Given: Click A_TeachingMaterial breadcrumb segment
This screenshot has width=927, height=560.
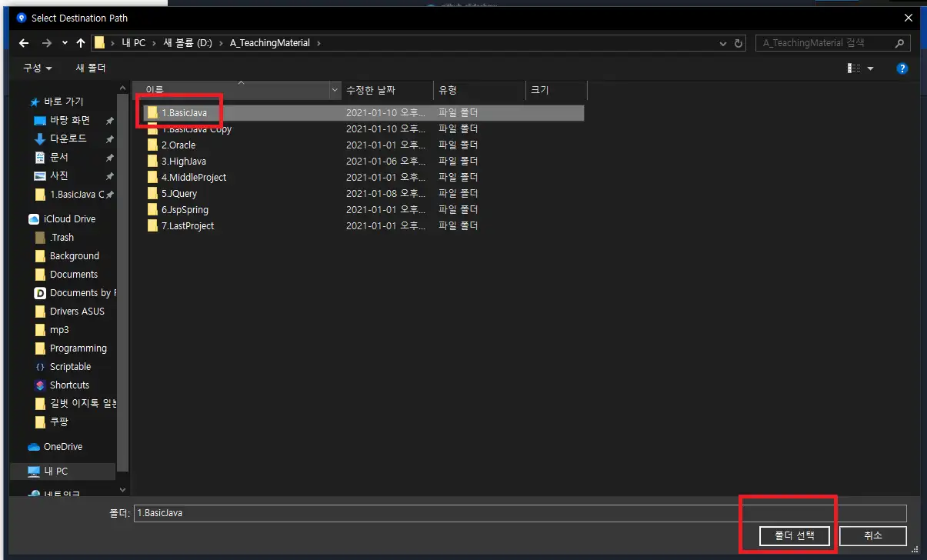Looking at the screenshot, I should coord(270,43).
